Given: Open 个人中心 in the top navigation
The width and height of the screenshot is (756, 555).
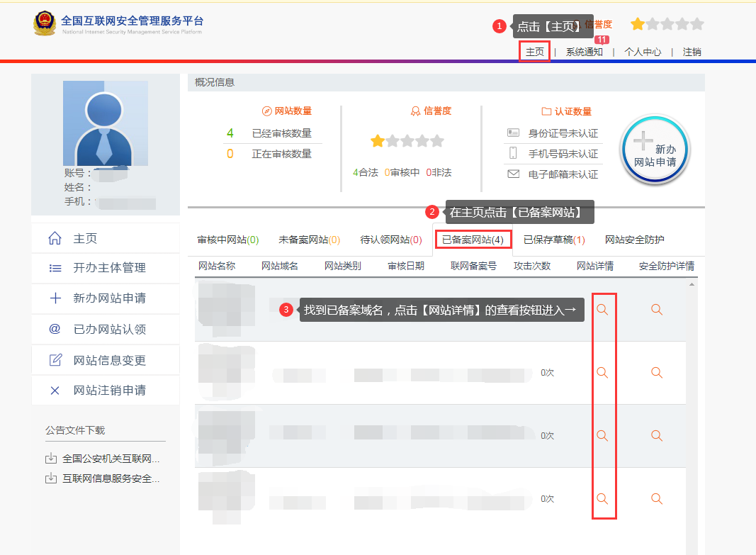Looking at the screenshot, I should click(x=642, y=52).
